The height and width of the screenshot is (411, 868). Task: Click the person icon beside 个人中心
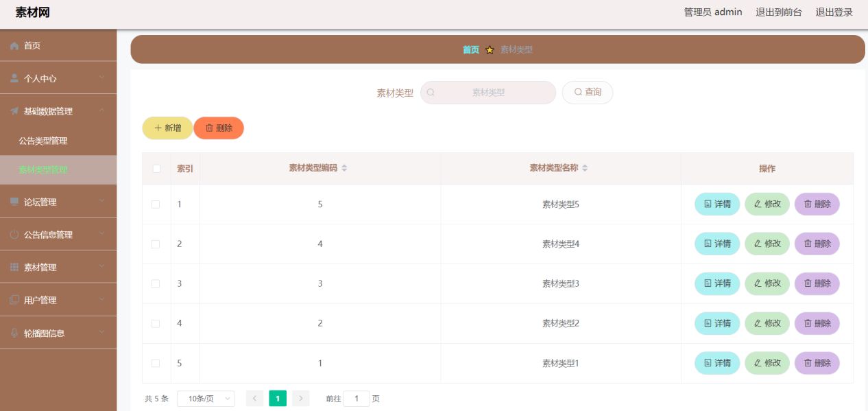tap(14, 78)
